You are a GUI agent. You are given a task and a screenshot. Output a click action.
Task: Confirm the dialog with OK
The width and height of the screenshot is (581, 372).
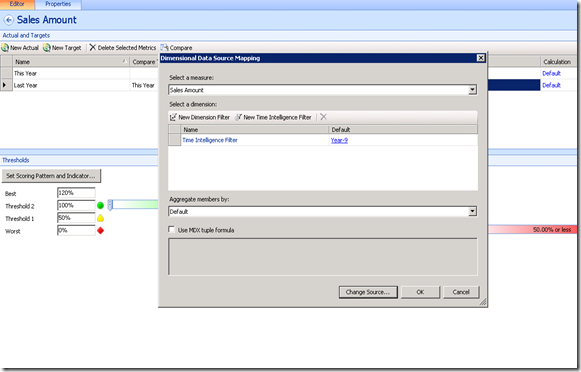(x=420, y=292)
